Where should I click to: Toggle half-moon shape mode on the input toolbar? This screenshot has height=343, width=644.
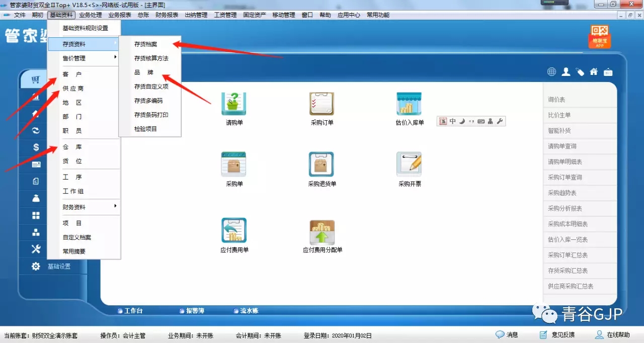[462, 121]
